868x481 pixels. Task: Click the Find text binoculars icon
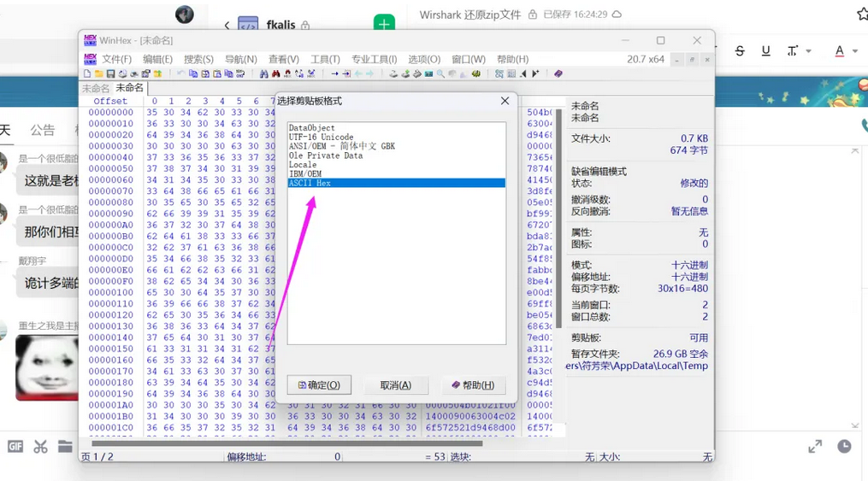(x=264, y=73)
